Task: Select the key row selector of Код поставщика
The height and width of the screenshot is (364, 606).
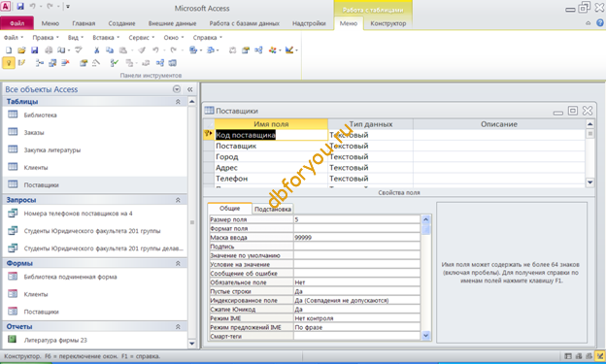Action: coord(209,135)
